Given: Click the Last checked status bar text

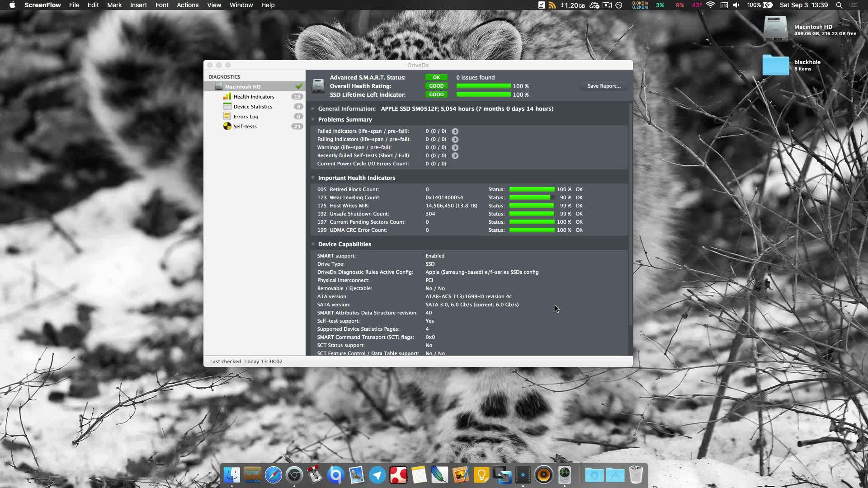Looking at the screenshot, I should click(x=246, y=361).
